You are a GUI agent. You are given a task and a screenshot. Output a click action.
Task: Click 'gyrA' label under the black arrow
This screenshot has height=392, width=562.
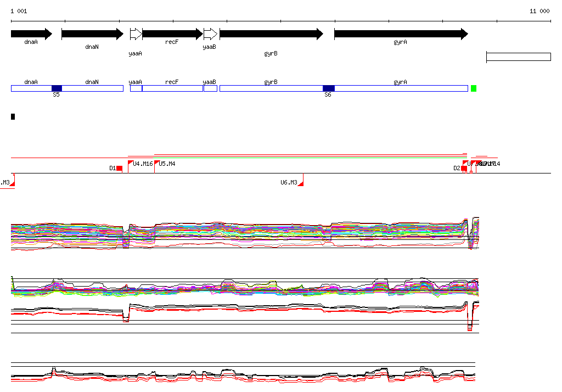pyautogui.click(x=400, y=42)
